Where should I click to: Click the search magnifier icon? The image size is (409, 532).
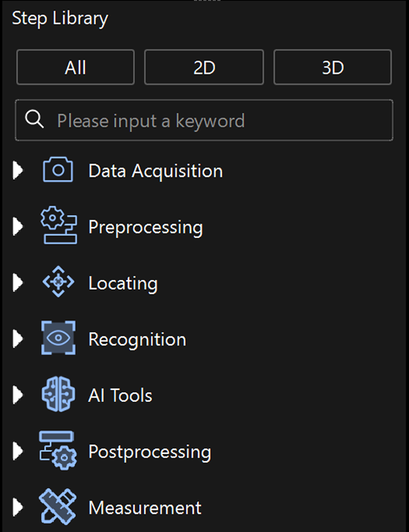(34, 119)
